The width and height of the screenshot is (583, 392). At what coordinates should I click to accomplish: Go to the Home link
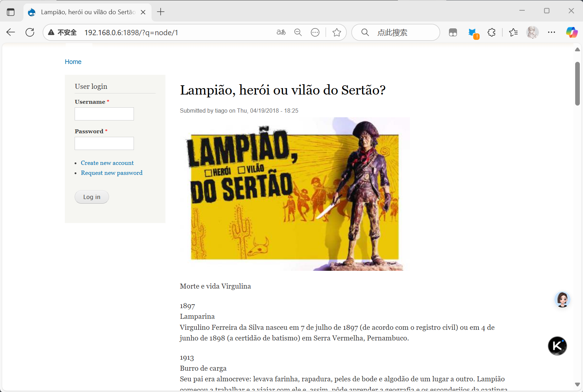click(73, 62)
